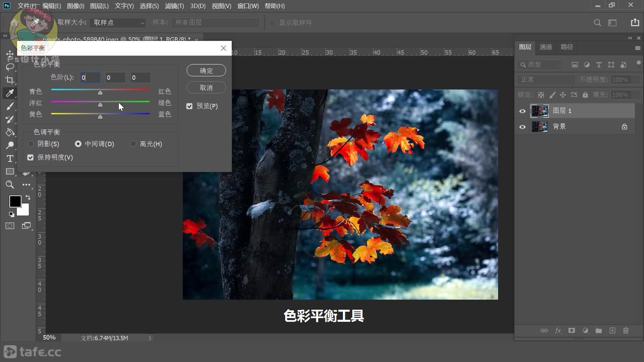This screenshot has width=644, height=362.
Task: Create new fill or adjustment layer
Action: pos(586,330)
